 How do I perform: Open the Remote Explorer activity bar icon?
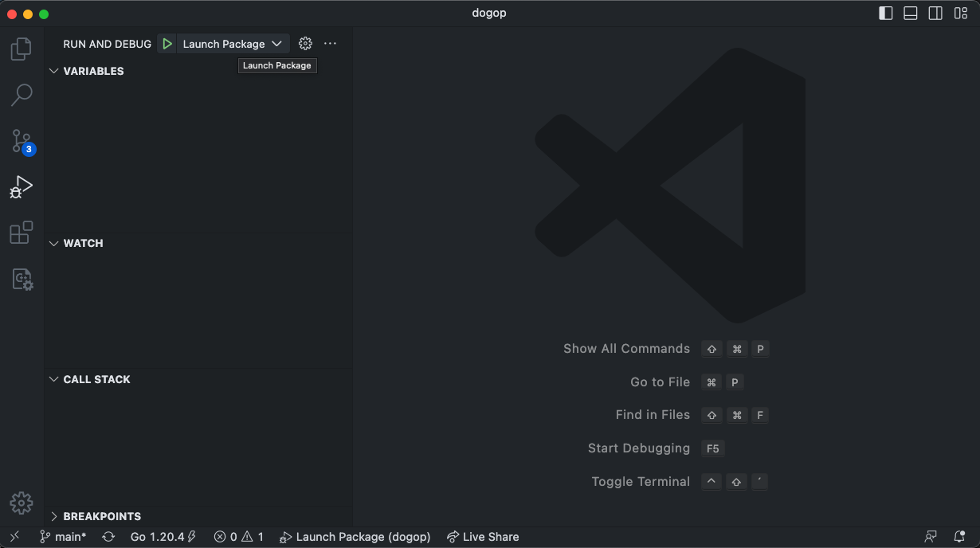click(22, 279)
